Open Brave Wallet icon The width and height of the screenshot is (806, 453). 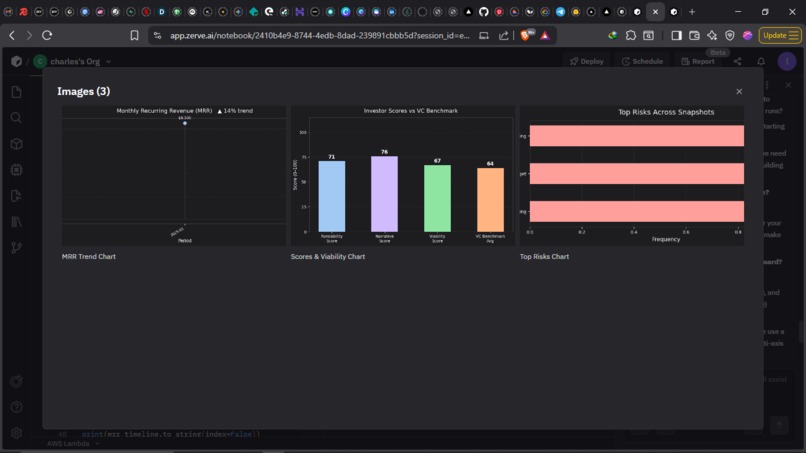click(x=694, y=35)
